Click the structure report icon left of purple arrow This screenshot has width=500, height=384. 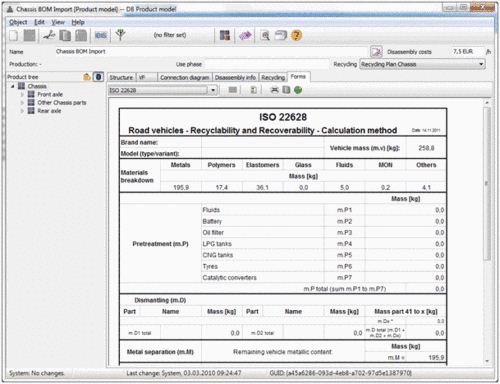click(x=225, y=35)
